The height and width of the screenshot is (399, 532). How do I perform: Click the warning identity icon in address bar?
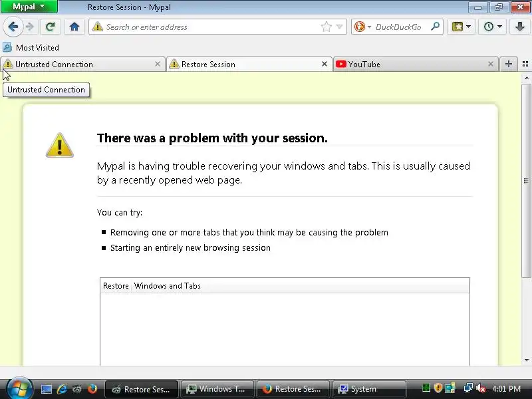98,27
